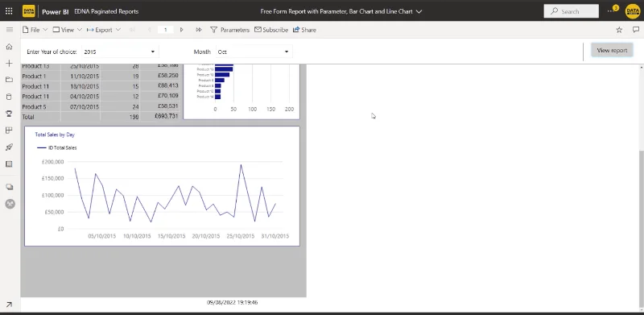Open the app launcher grid icon
Image resolution: width=644 pixels, height=315 pixels.
click(x=9, y=11)
